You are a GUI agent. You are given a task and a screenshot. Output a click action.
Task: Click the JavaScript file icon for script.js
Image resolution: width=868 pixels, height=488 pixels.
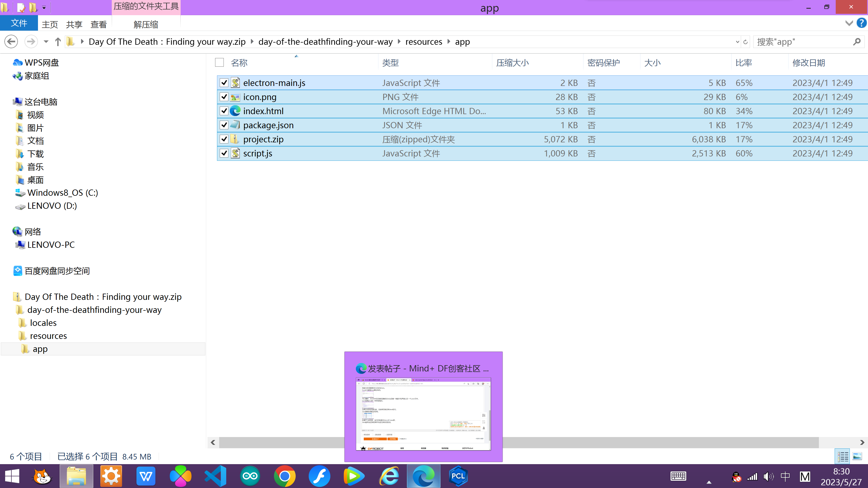pos(235,153)
